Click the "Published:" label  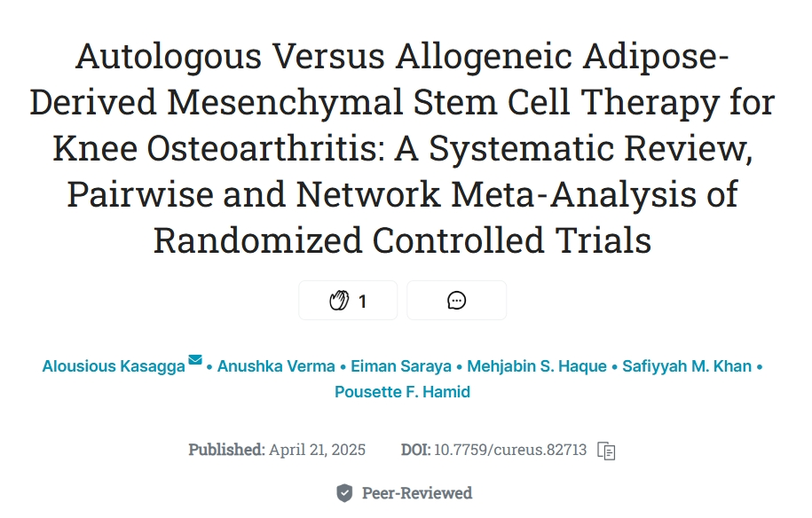click(226, 450)
